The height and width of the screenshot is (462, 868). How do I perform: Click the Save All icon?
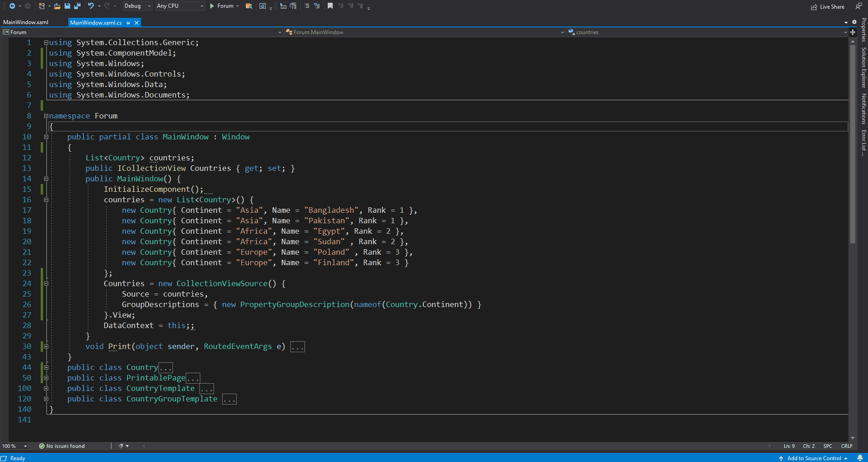[x=77, y=6]
